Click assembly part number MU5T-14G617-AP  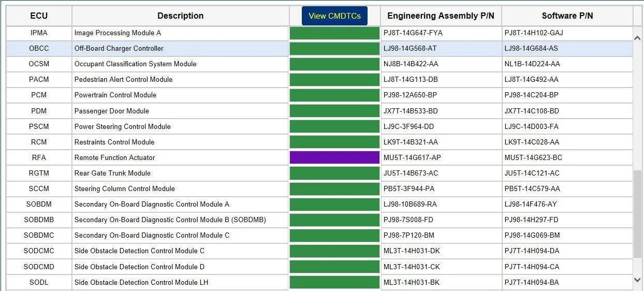point(412,157)
